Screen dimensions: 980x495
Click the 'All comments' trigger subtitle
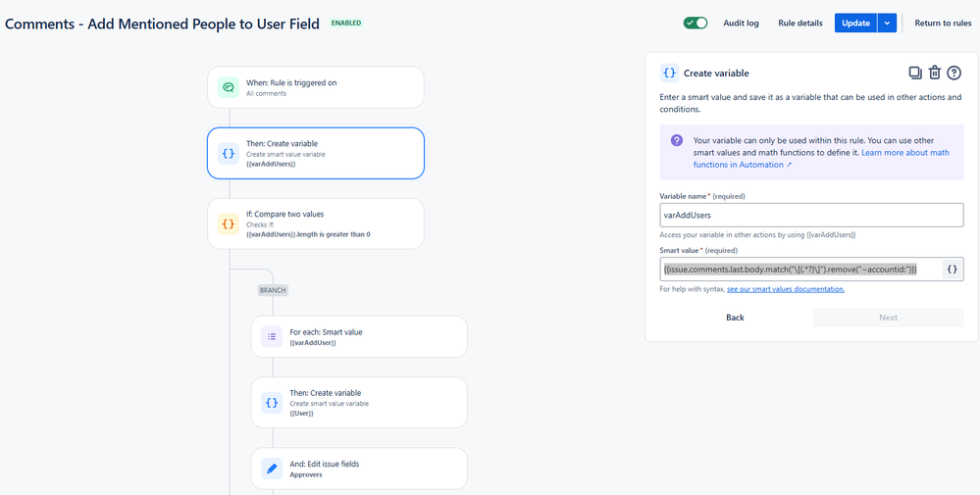click(266, 94)
